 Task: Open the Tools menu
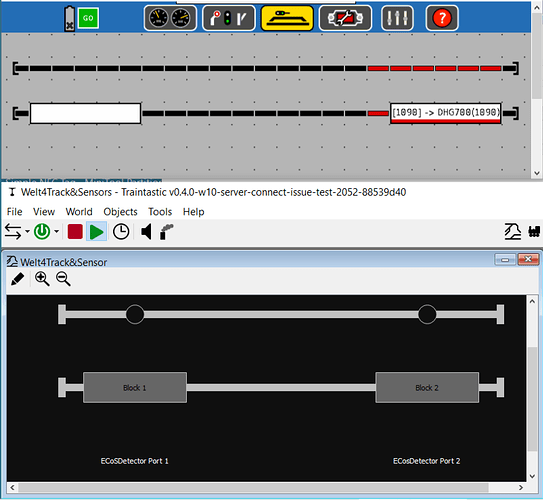[160, 212]
